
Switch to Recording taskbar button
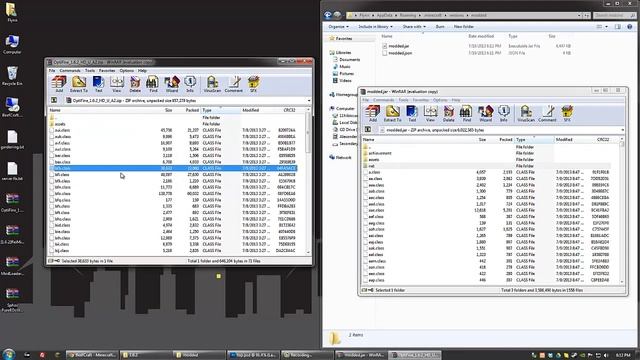point(307,355)
